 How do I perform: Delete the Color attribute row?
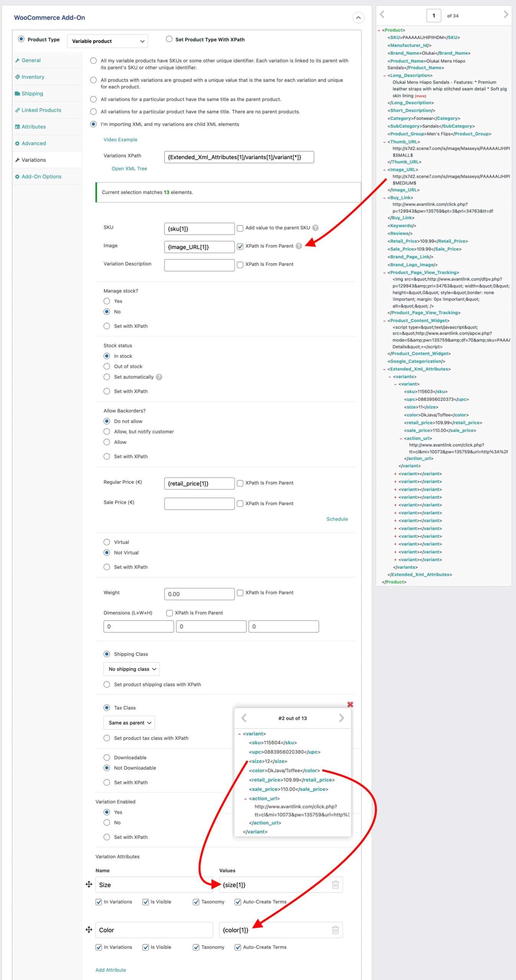335,930
